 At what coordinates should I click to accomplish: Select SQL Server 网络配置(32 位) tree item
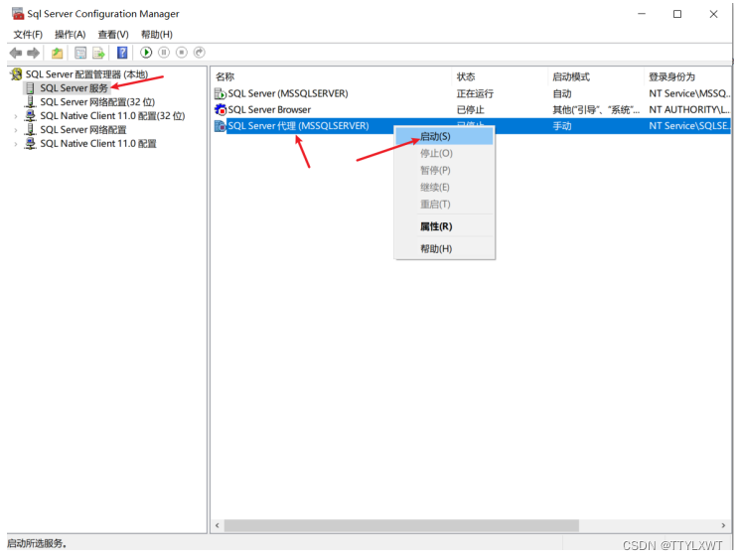(97, 101)
